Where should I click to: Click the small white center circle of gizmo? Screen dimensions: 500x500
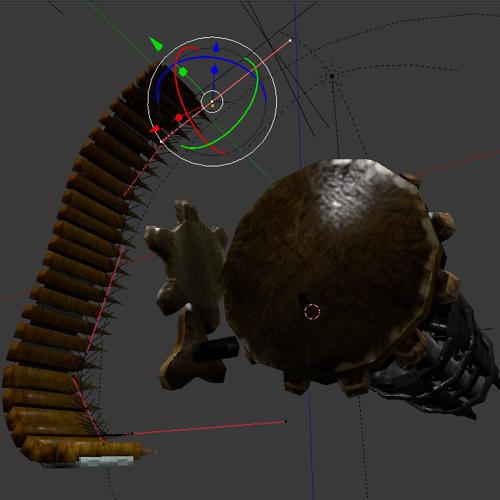(212, 101)
